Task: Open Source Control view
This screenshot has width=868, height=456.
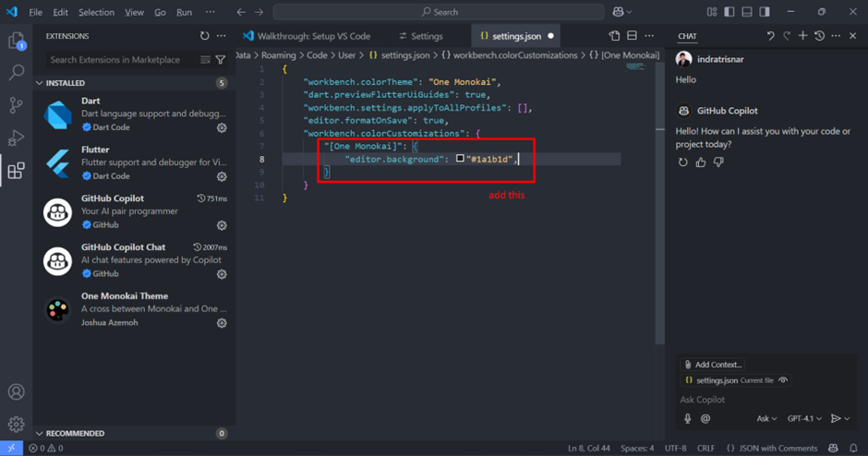Action: click(17, 104)
